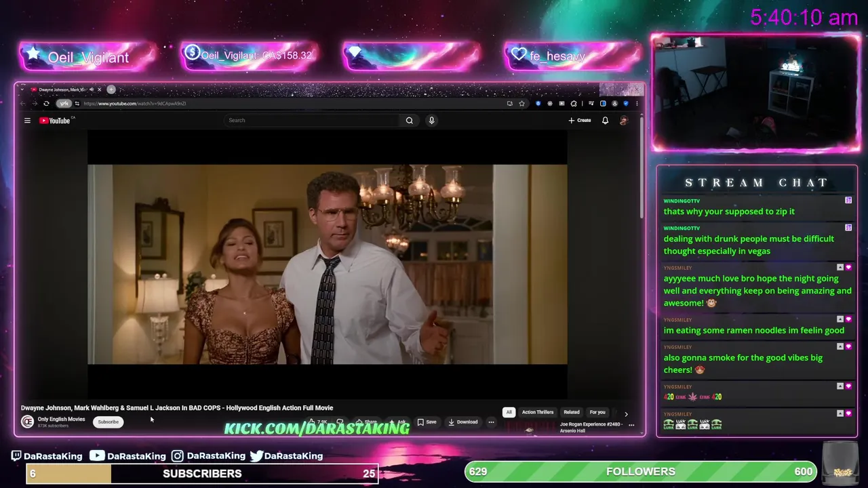Viewport: 868px width, 488px height.
Task: Open the browser extensions puzzle icon
Action: pyautogui.click(x=574, y=104)
